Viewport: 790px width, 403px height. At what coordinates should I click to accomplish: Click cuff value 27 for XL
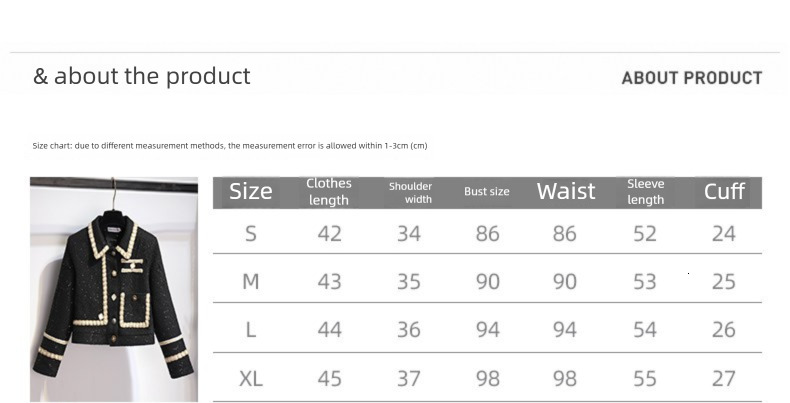(724, 379)
